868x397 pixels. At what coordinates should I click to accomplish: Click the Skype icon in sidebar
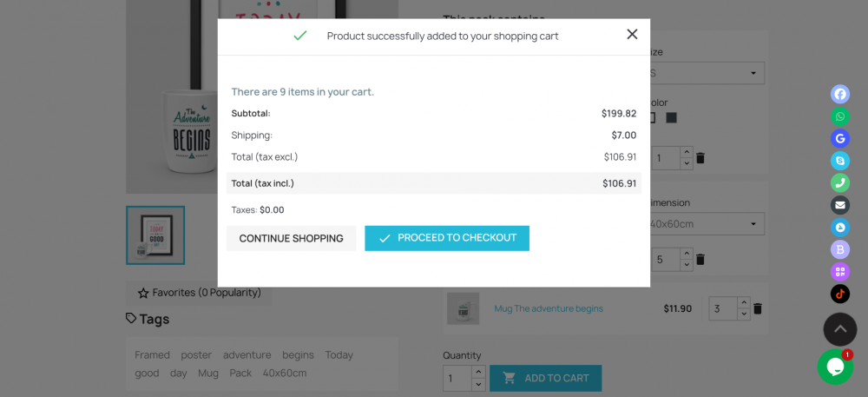(x=839, y=161)
